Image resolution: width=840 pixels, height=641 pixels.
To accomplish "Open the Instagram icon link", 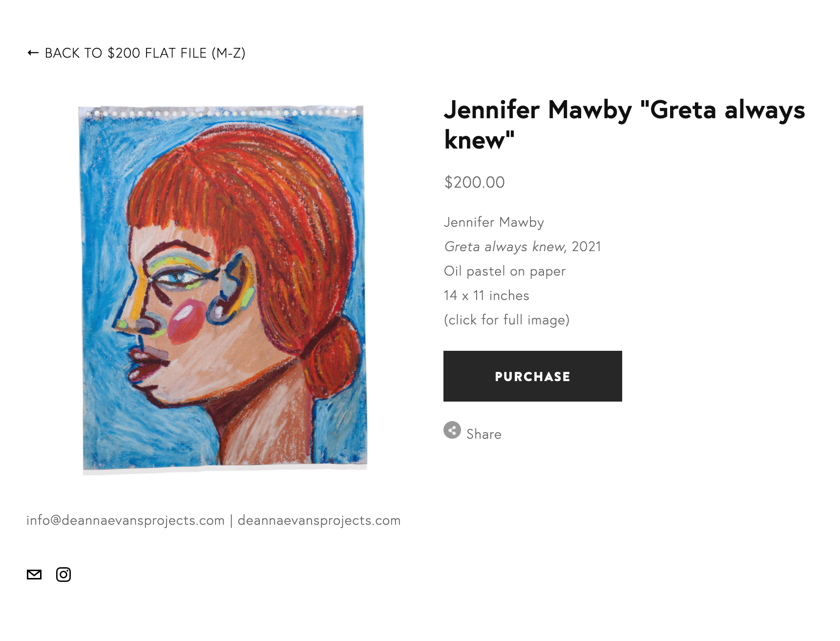I will tap(63, 575).
